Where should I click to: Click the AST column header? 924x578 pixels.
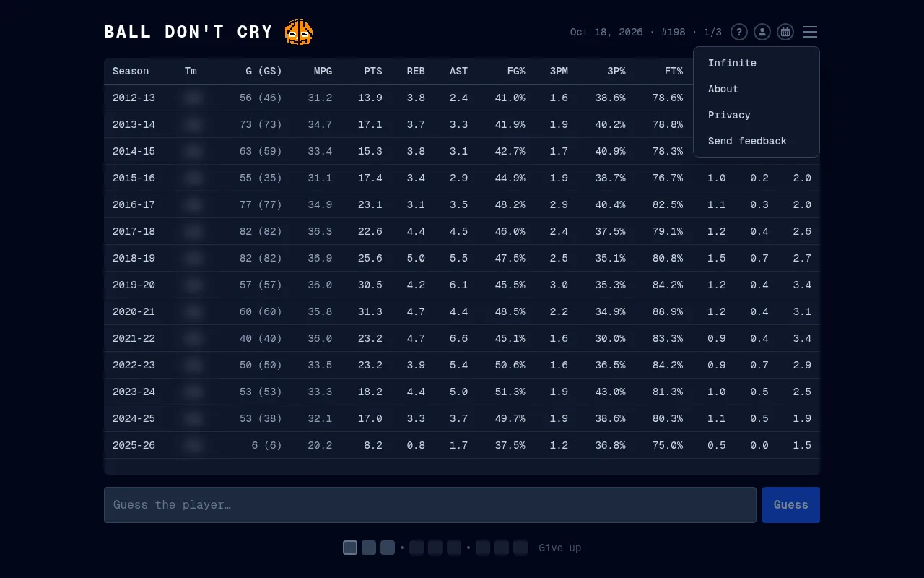click(458, 71)
